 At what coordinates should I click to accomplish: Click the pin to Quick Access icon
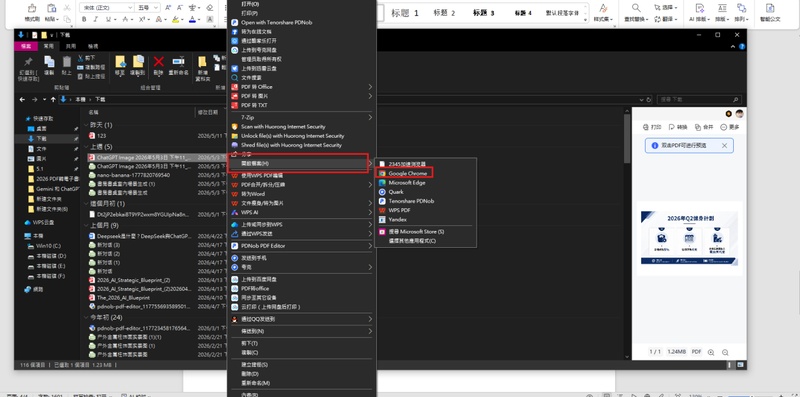click(28, 62)
